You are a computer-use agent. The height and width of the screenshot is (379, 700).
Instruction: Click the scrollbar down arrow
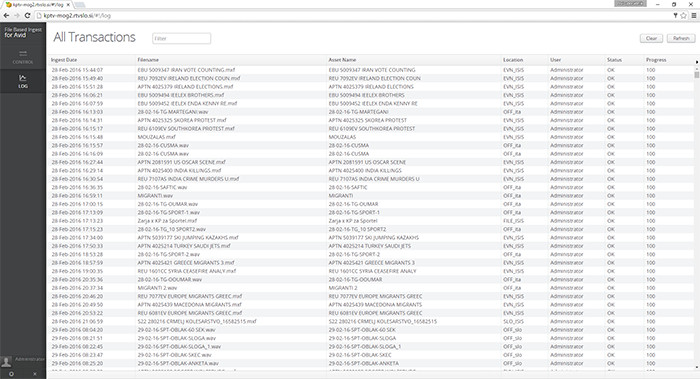click(696, 367)
